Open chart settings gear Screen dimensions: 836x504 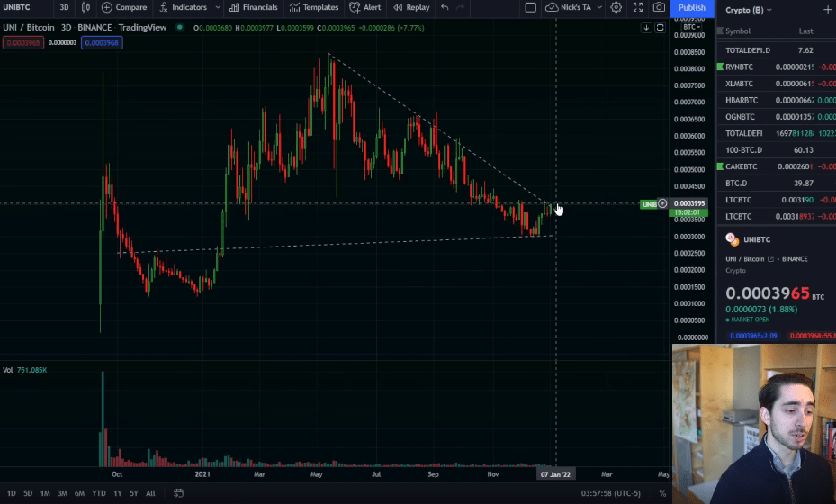point(616,7)
